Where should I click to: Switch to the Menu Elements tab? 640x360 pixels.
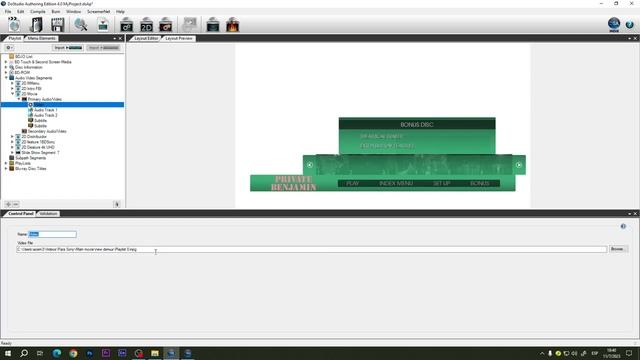(x=42, y=38)
